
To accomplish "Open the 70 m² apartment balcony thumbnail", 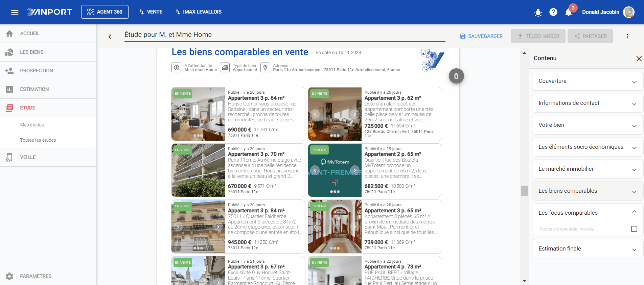I will pos(198,170).
